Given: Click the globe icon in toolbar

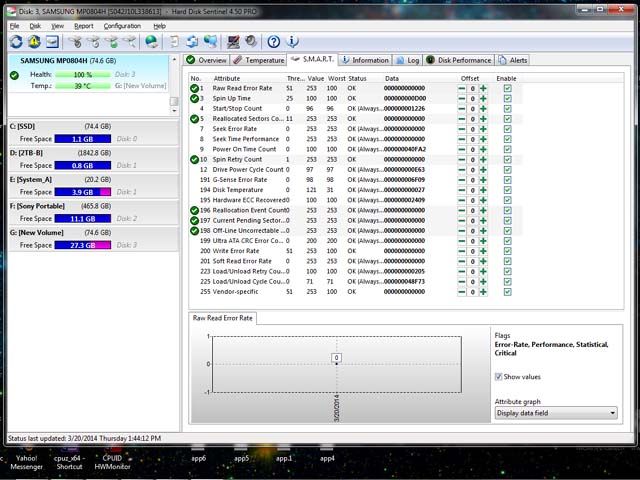Looking at the screenshot, I should (x=151, y=42).
